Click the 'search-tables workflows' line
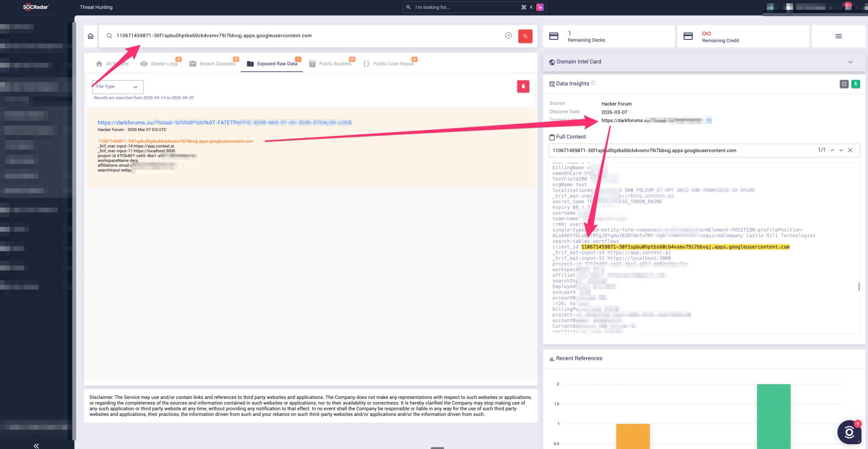This screenshot has width=868, height=449. coord(585,241)
